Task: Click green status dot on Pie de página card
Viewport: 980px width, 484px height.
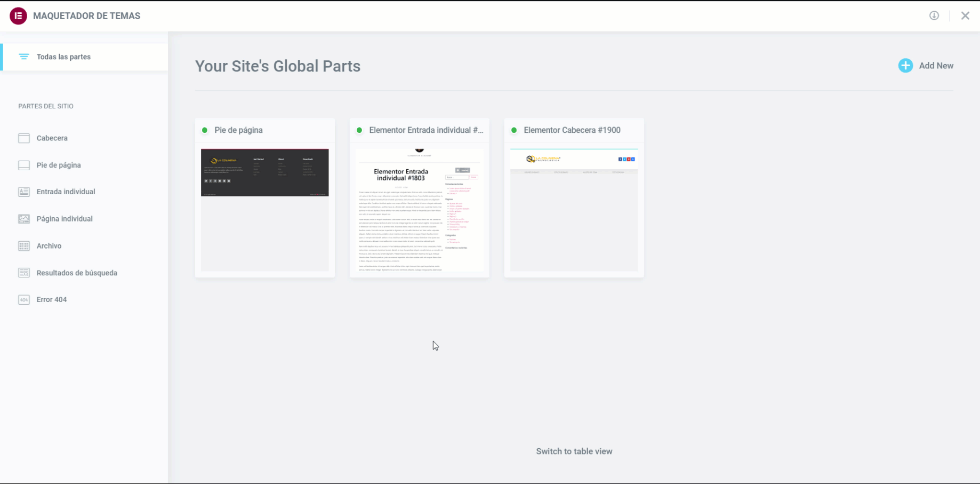Action: [x=205, y=130]
